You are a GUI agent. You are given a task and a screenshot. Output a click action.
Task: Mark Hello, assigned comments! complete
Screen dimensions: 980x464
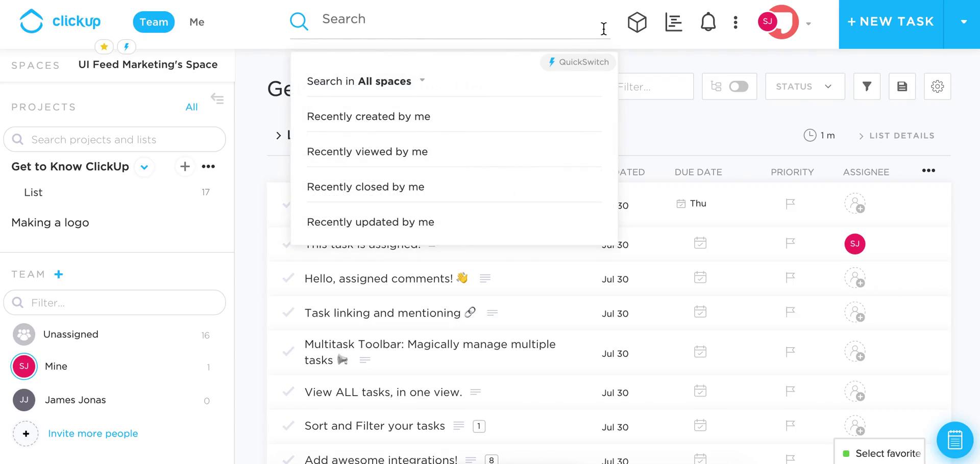tap(288, 278)
